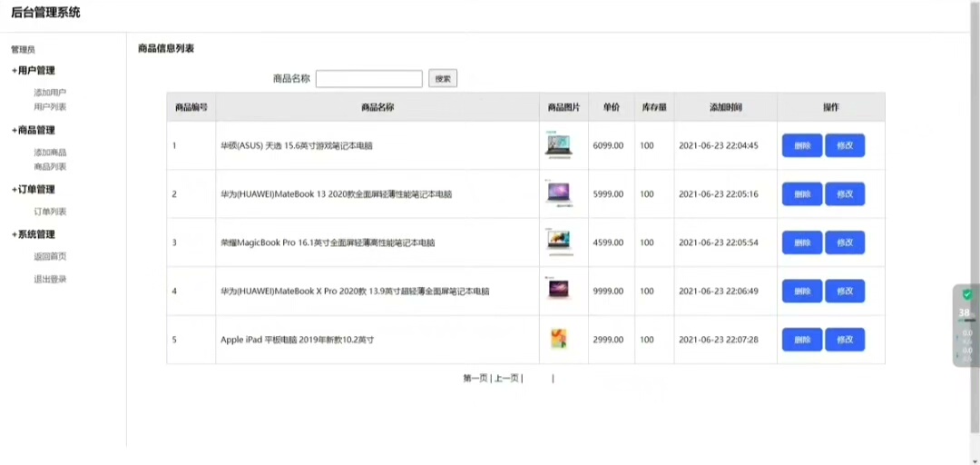Viewport: 980px width, 465px height.
Task: Click the green shield widget icon
Action: pos(966,295)
